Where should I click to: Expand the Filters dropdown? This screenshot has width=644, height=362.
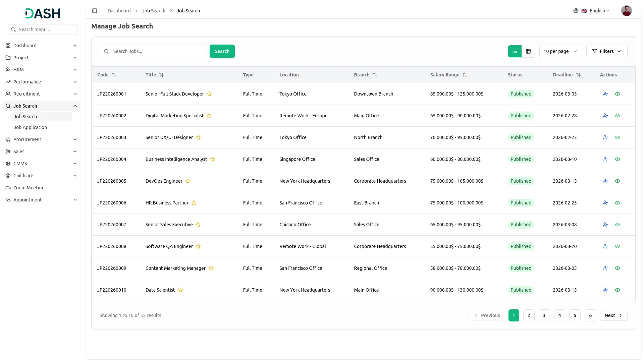pos(606,51)
